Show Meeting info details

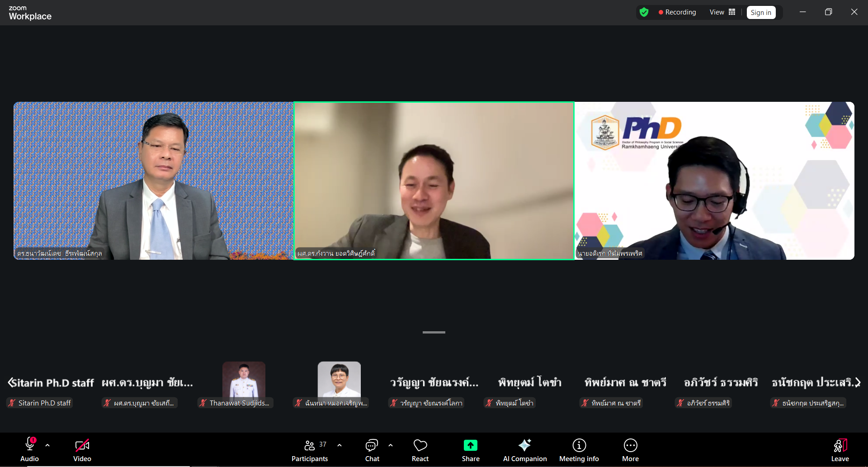click(x=579, y=450)
